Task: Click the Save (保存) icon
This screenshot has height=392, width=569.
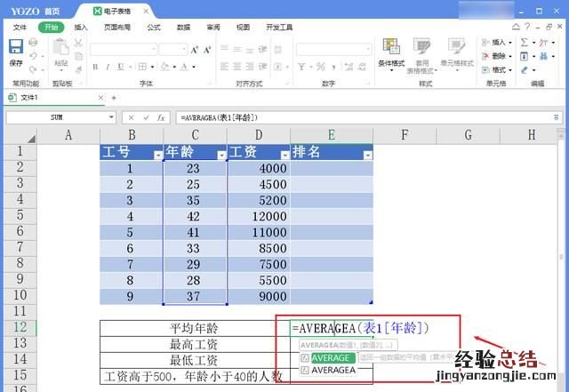Action: pos(16,47)
